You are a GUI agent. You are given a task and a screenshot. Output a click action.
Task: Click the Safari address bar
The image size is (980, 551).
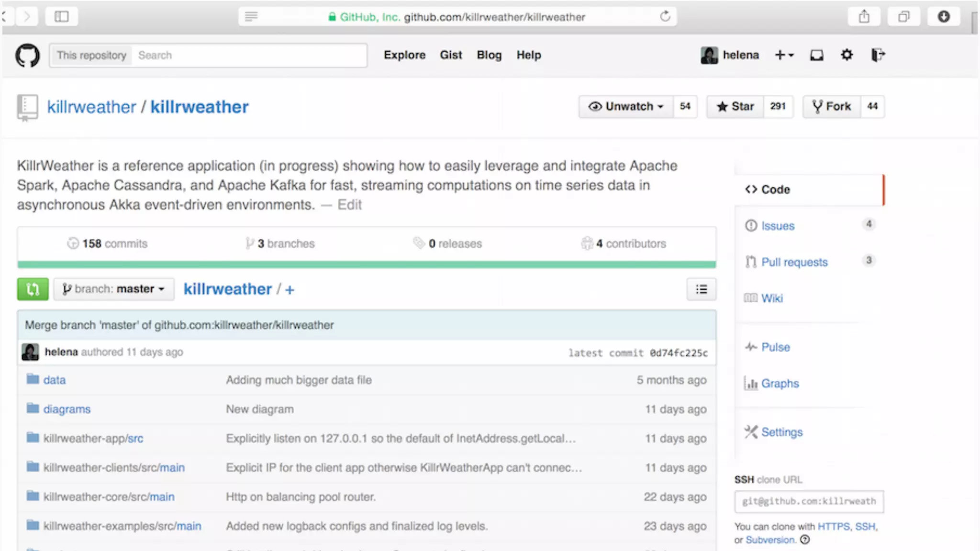click(x=457, y=17)
